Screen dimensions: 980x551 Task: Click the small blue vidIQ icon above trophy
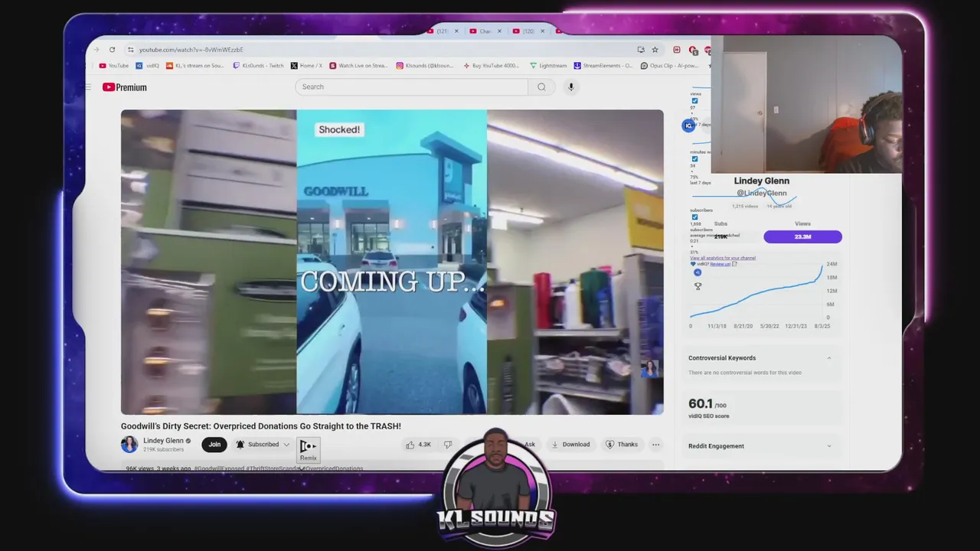[697, 272]
